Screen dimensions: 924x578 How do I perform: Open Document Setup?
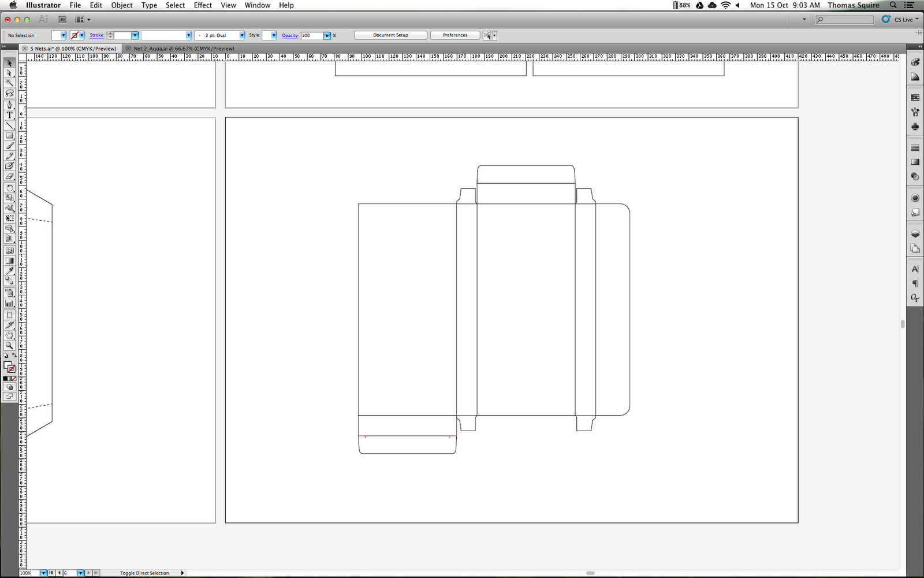pyautogui.click(x=390, y=35)
